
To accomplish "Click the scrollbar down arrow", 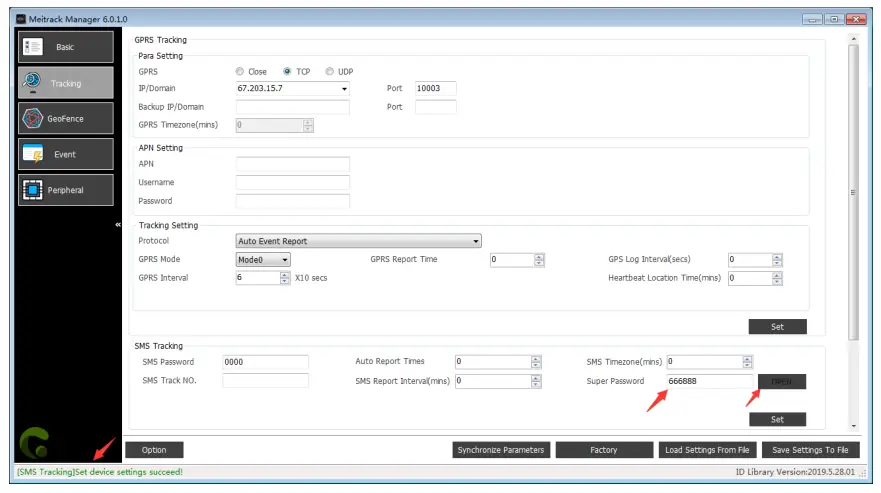I will tap(853, 426).
